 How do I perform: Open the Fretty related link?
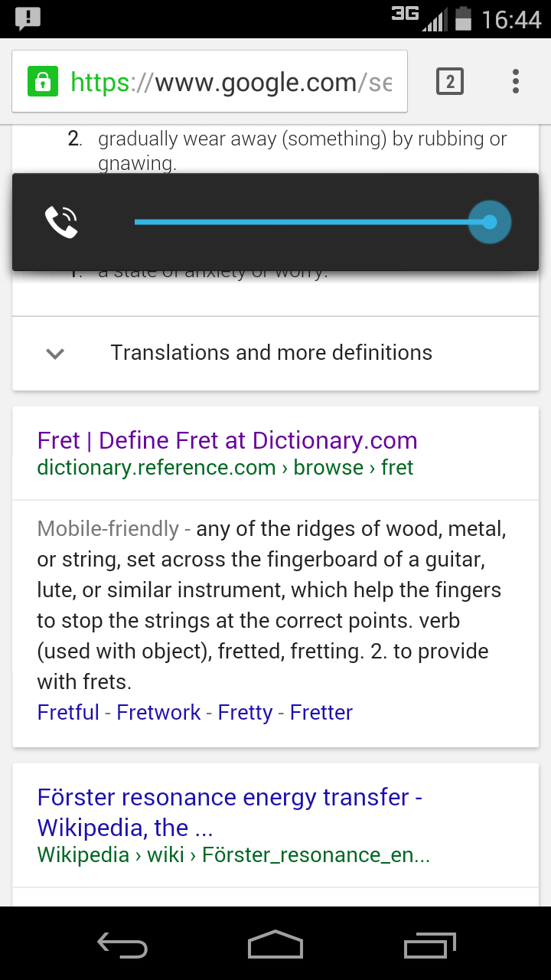[245, 713]
